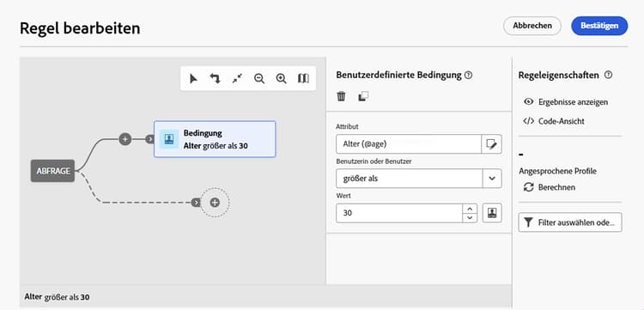Open the map overview icon

303,78
